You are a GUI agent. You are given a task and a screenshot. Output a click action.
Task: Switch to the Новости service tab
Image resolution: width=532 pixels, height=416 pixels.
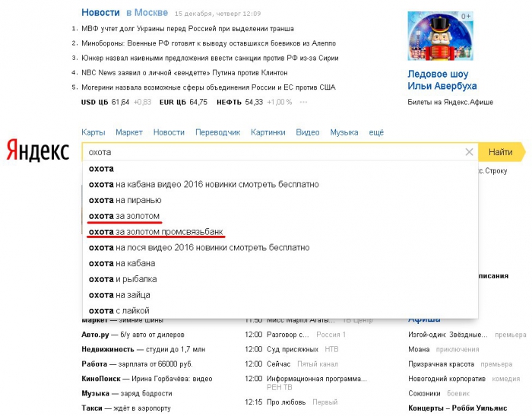tap(169, 132)
